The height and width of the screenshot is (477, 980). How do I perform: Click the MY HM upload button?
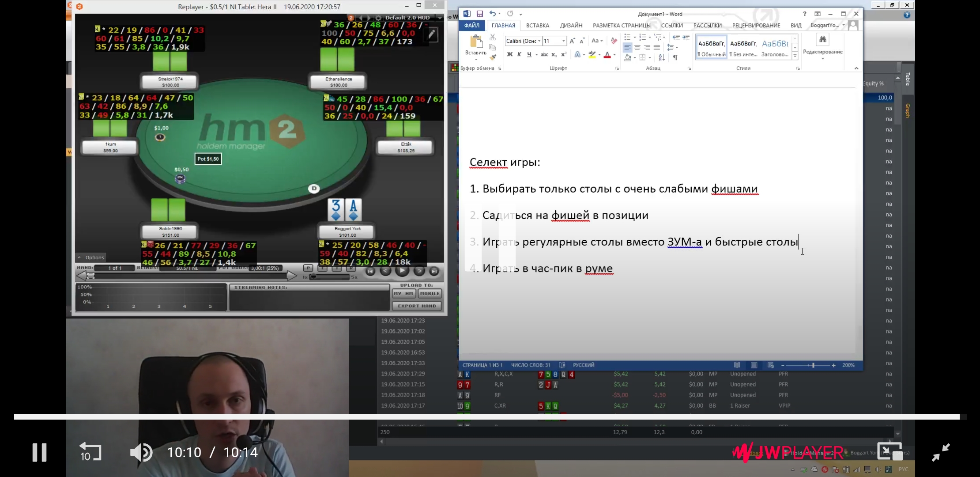coord(403,293)
